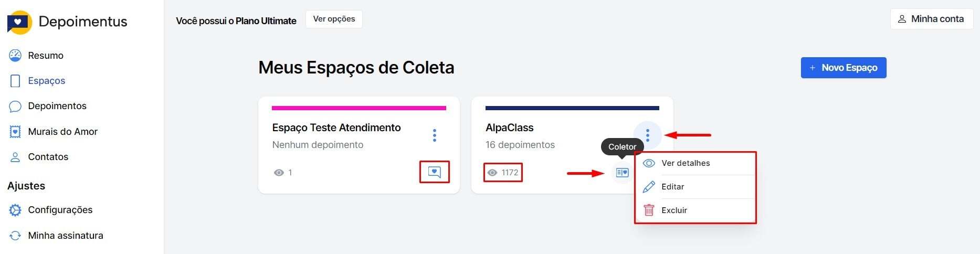Open the Resumo dashboard icon
The image size is (980, 254).
tap(15, 55)
